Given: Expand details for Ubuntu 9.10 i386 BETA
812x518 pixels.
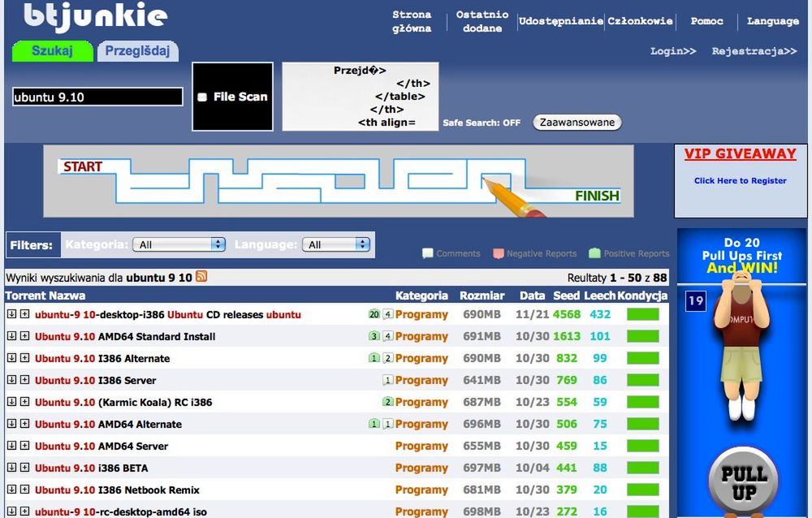Looking at the screenshot, I should 24,467.
